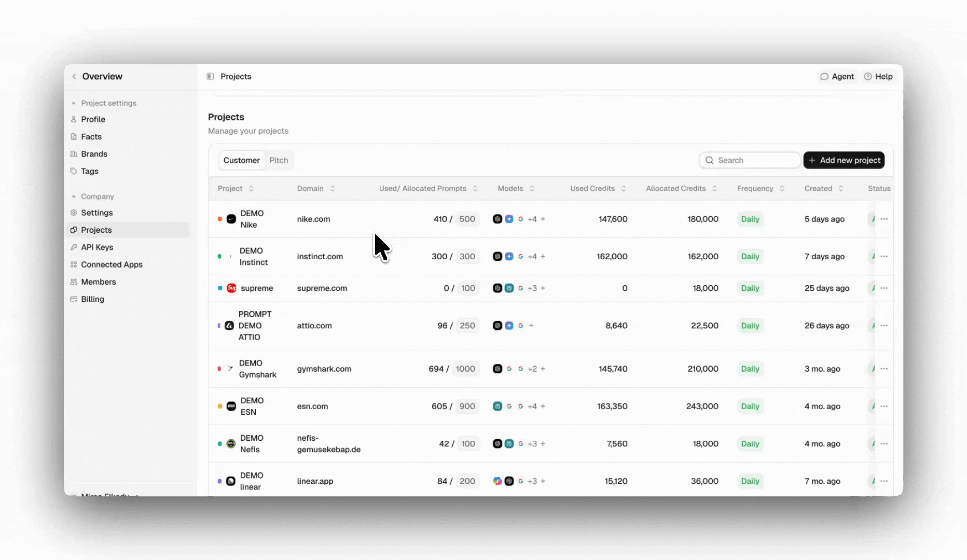Switch to the Pitch tab
The height and width of the screenshot is (560, 967).
click(279, 160)
